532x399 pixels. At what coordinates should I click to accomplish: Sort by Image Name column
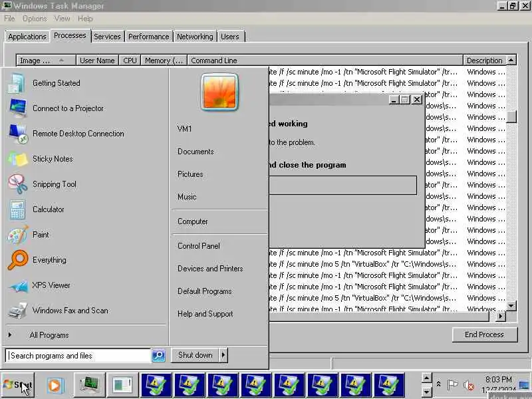click(46, 61)
